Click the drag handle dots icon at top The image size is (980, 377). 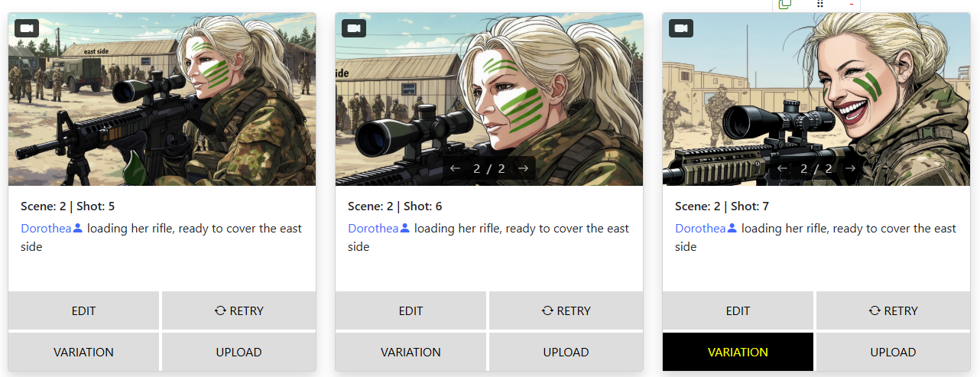819,4
